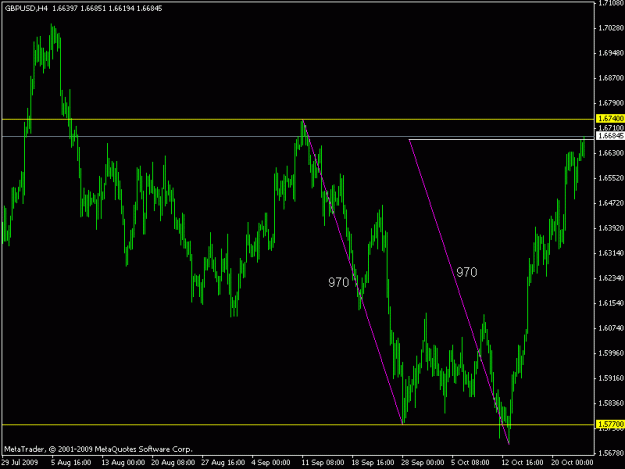Click the 4 Sep 00:00 time label
625x469 pixels.
[x=271, y=463]
